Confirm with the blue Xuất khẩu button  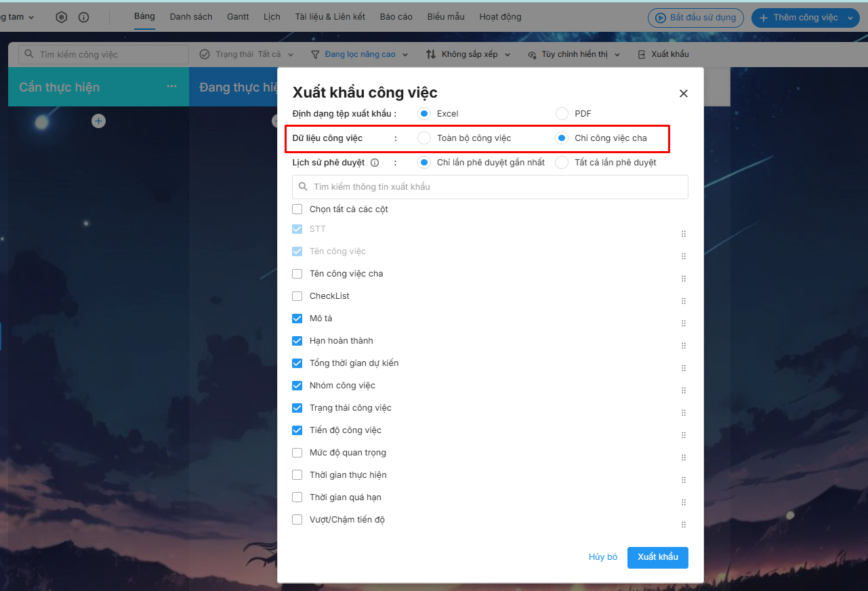coord(658,557)
